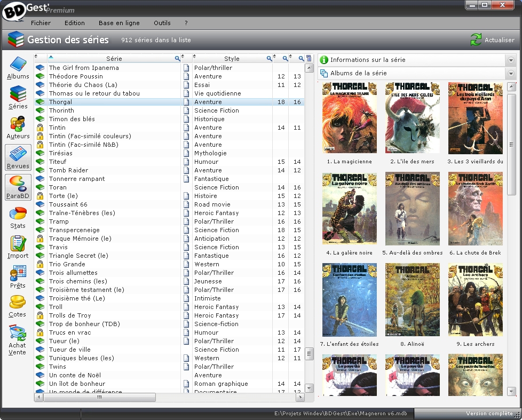Viewport: 522px width, 420px height.
Task: Select the L'île des mers gelées cover
Action: click(x=413, y=118)
